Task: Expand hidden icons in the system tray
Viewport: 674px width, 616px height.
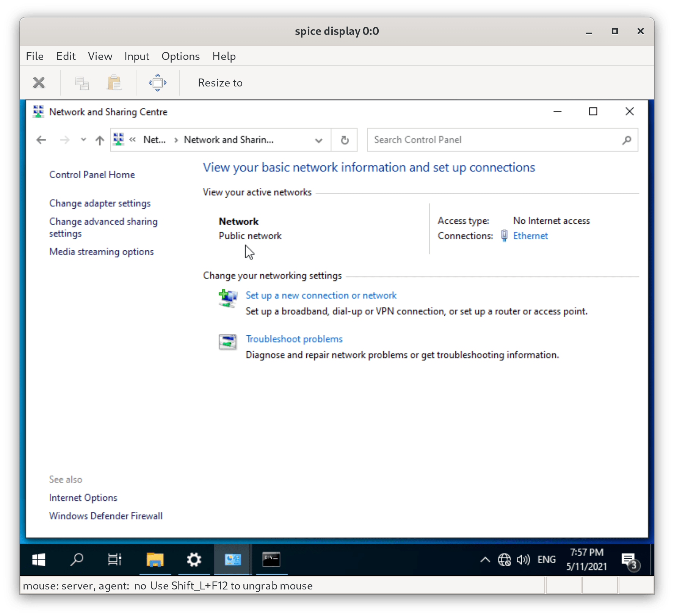Action: [484, 559]
